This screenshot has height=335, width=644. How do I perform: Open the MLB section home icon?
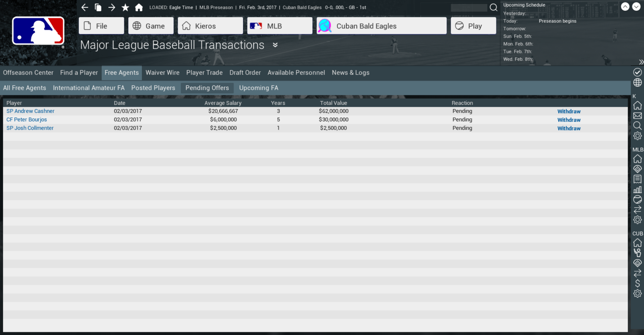(x=637, y=159)
